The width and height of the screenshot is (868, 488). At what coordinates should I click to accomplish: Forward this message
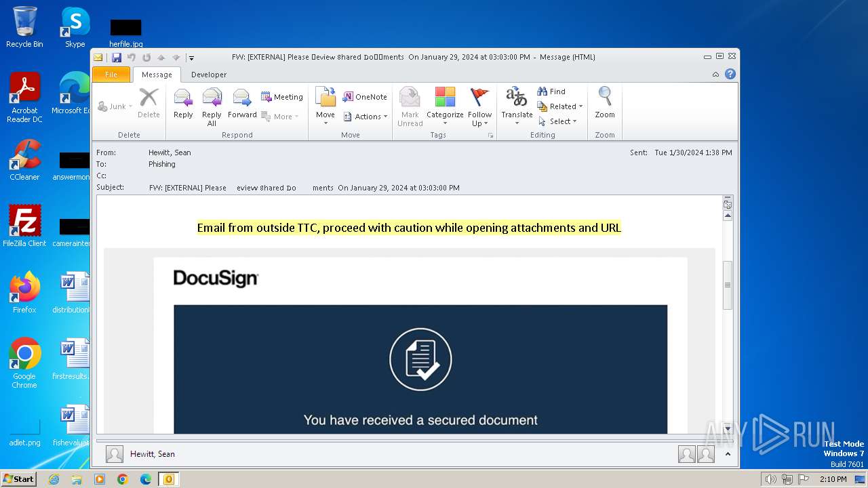point(242,105)
